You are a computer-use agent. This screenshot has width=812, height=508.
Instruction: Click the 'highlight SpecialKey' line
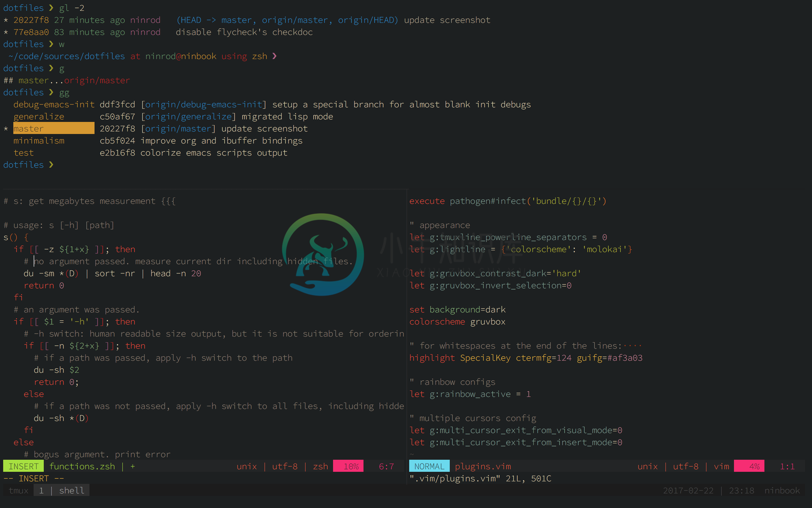pos(526,358)
